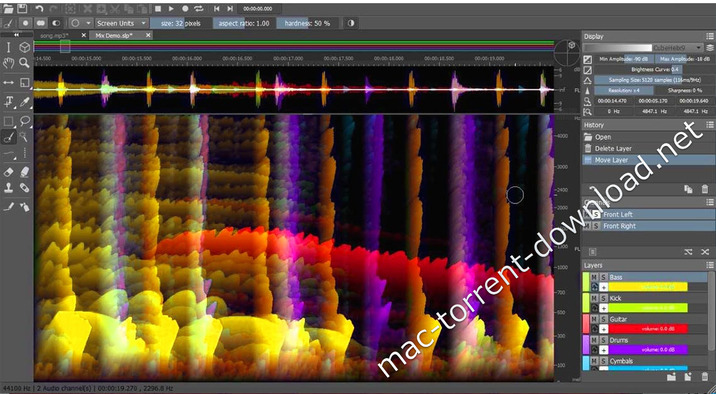Click the transport time display field
The image size is (716, 394).
260,8
